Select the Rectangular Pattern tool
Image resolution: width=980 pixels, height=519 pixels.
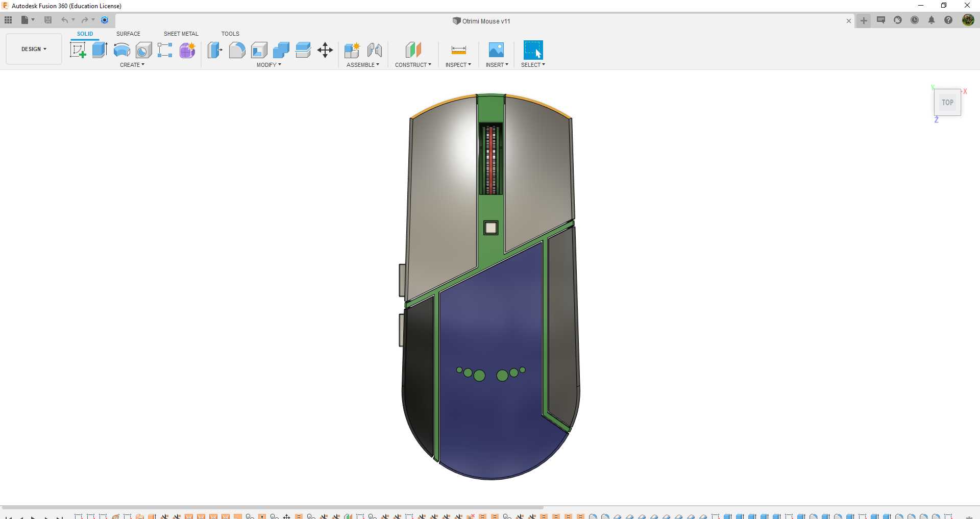point(165,50)
